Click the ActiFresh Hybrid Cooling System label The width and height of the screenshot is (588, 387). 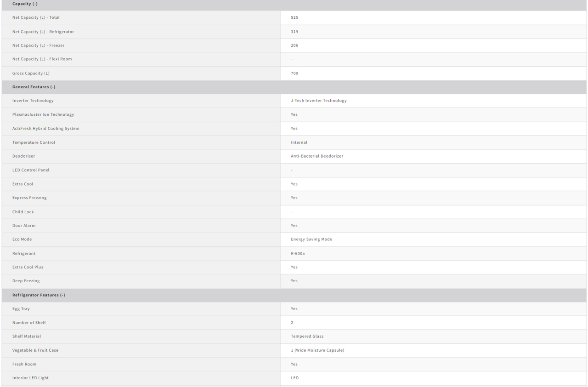pos(45,129)
